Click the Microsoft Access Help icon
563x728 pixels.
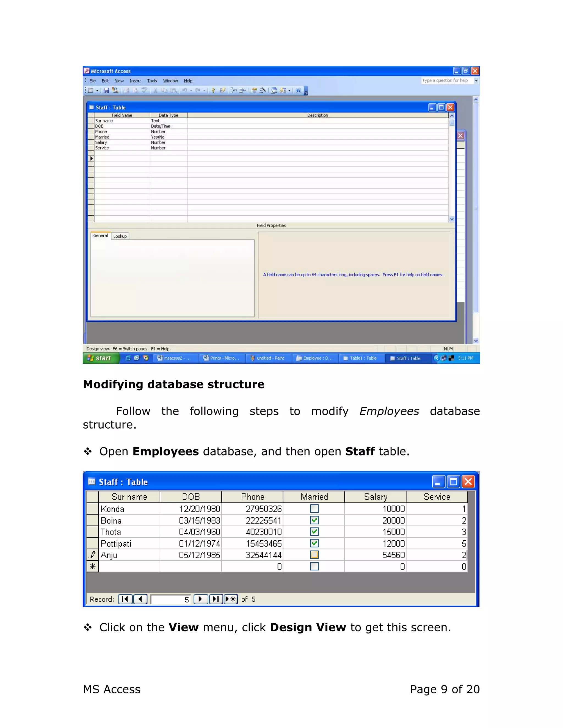coord(299,91)
